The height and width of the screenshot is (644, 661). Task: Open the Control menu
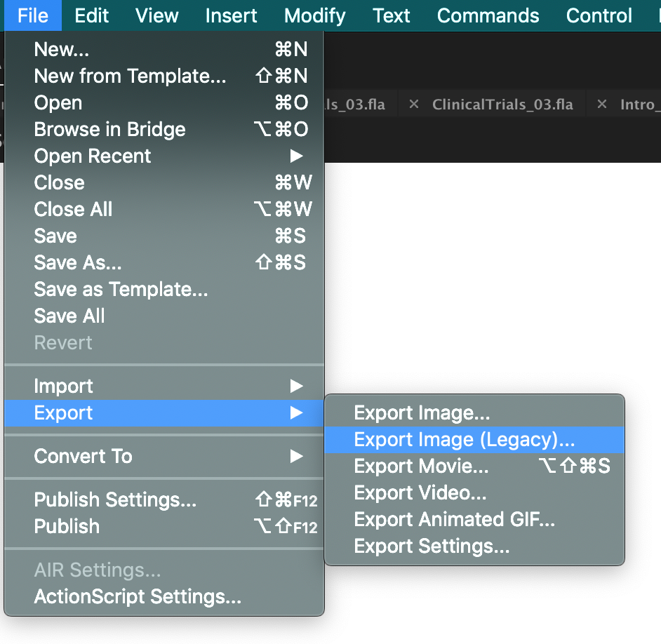point(599,15)
